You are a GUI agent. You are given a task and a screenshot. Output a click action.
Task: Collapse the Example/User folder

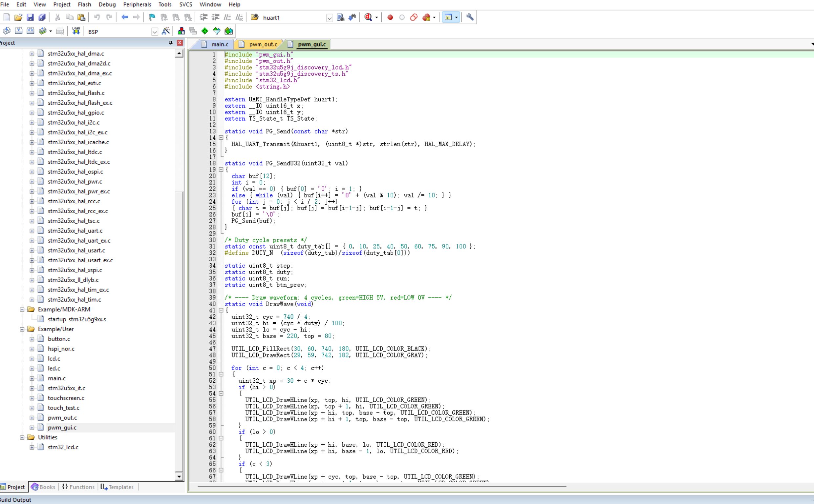click(22, 329)
